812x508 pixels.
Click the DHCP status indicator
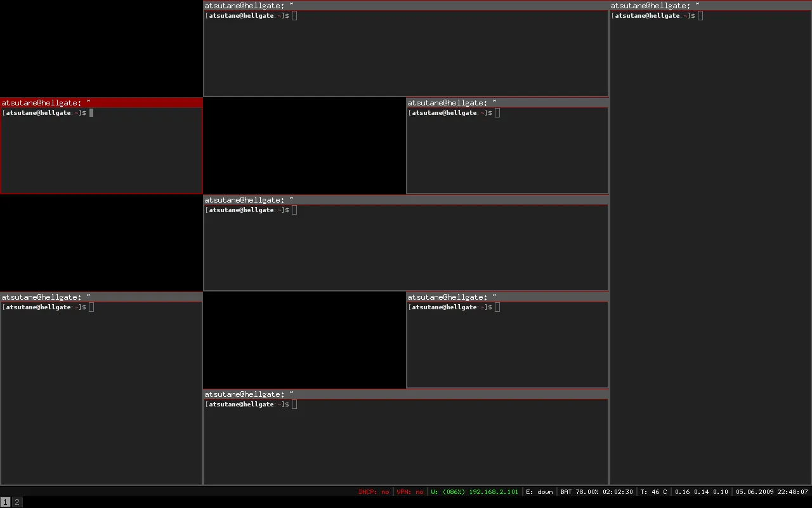click(x=374, y=492)
